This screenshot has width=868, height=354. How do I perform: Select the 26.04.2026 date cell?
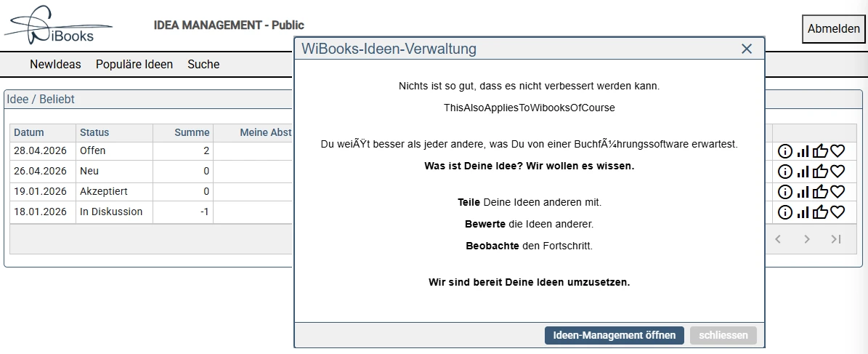(43, 171)
